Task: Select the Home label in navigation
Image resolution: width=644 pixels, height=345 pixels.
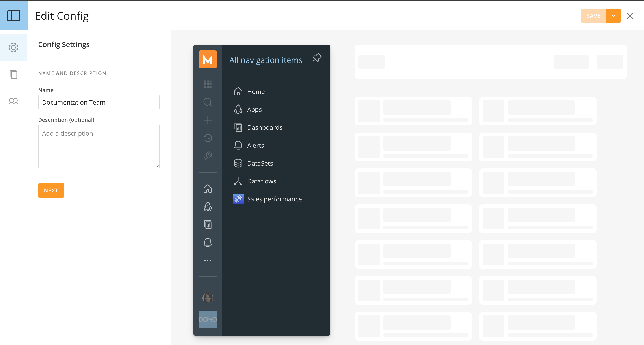Action: 256,92
